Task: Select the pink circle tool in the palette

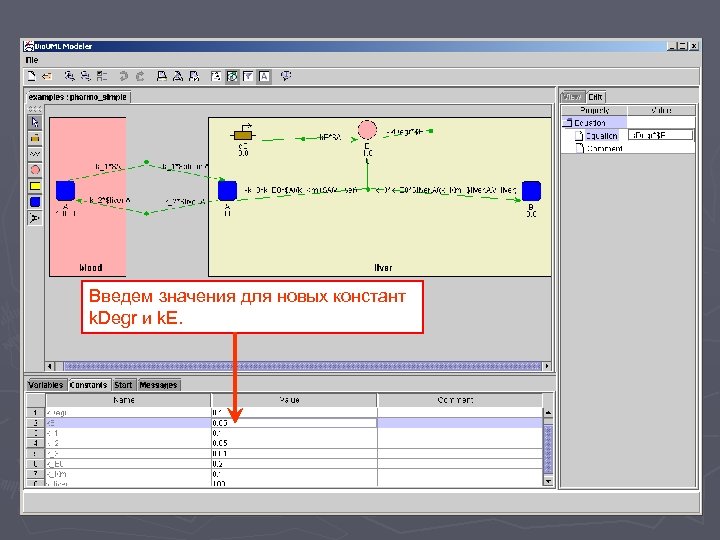Action: (35, 170)
